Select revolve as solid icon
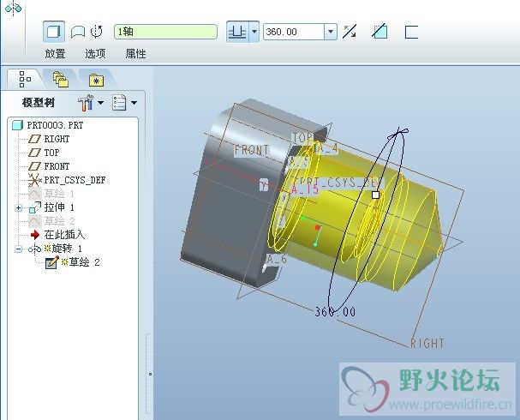The height and width of the screenshot is (420, 520). pyautogui.click(x=54, y=32)
